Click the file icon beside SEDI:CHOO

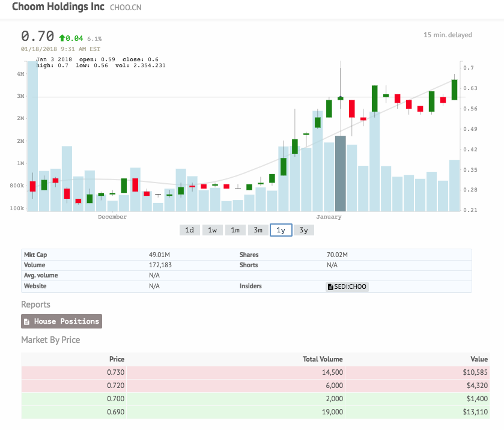(x=330, y=287)
